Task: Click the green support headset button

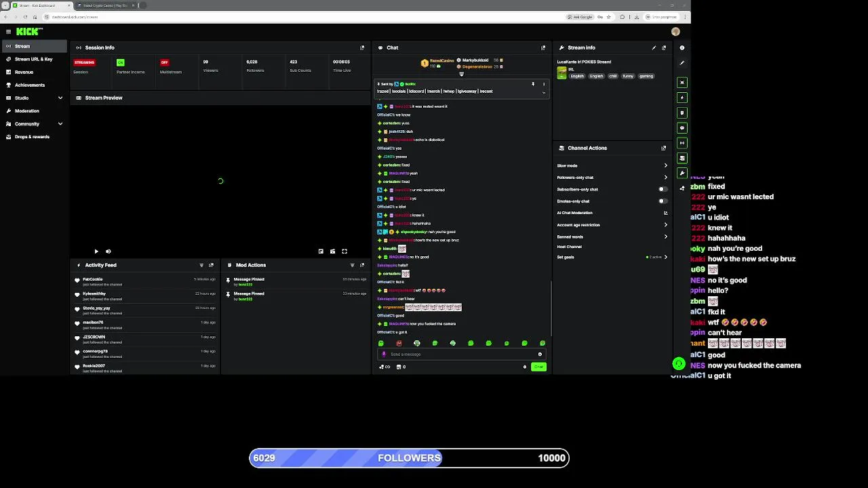Action: click(679, 364)
